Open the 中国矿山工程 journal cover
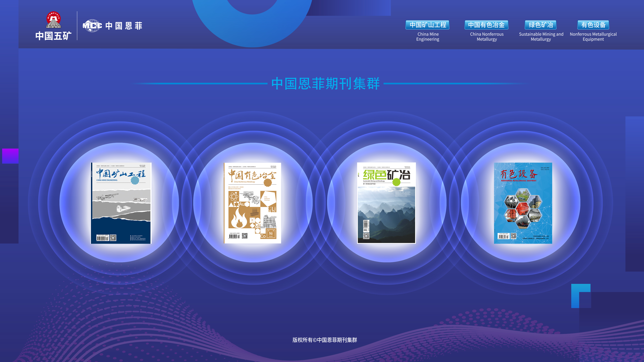644x362 pixels. 121,203
